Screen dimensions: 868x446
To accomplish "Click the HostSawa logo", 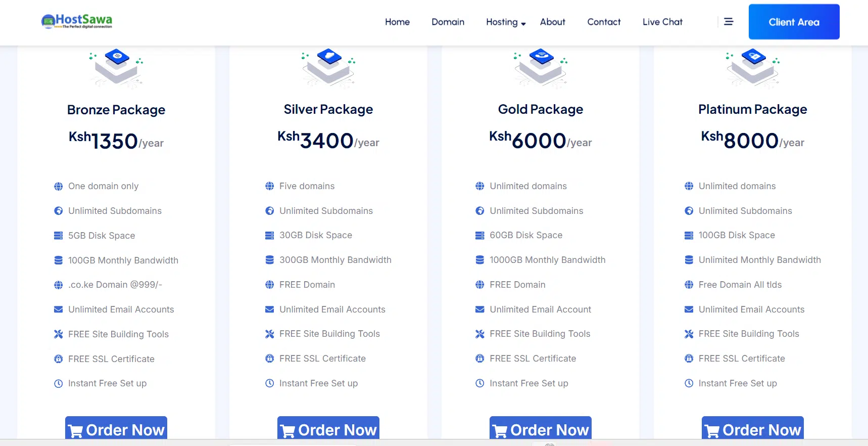I will pos(77,21).
